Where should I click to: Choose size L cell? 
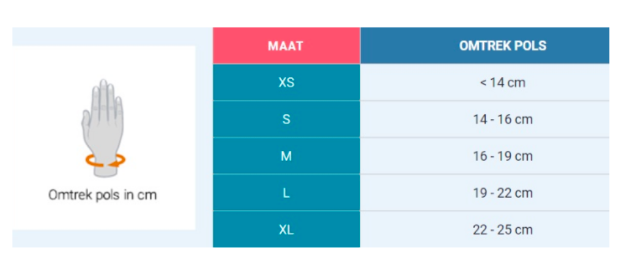[x=286, y=192]
